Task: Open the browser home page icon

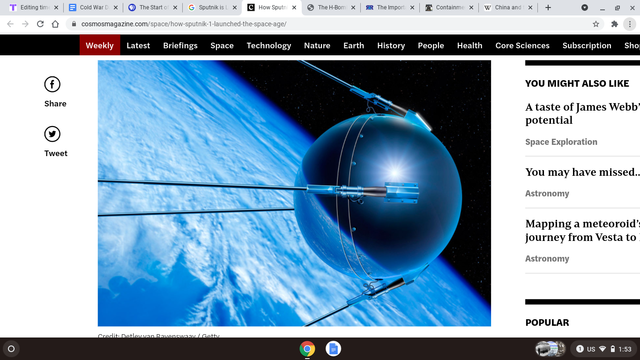Action: pos(55,24)
